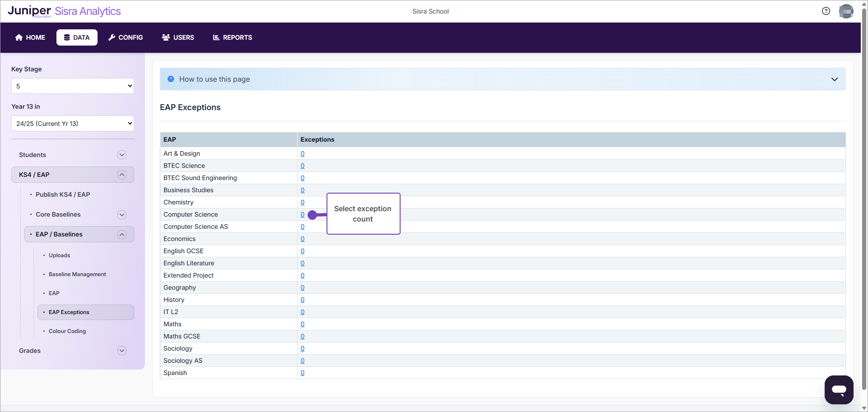
Task: Click the page vertical scrollbar
Action: [x=864, y=203]
